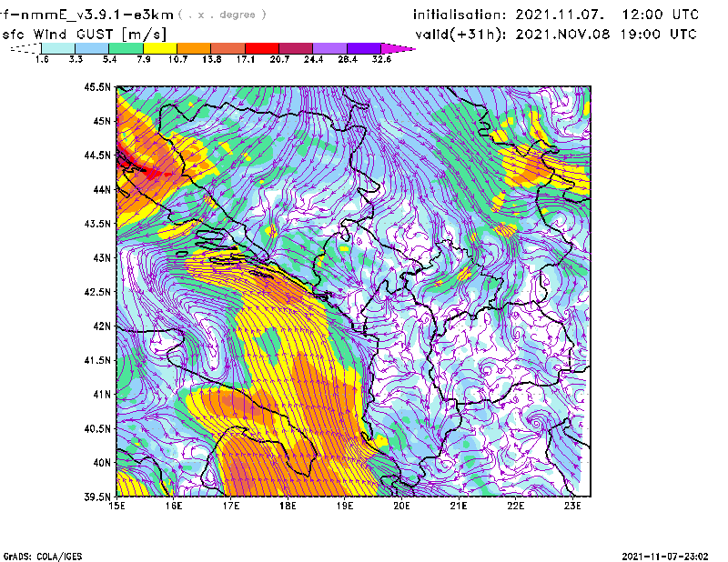Click the 16E longitude label

click(x=174, y=506)
